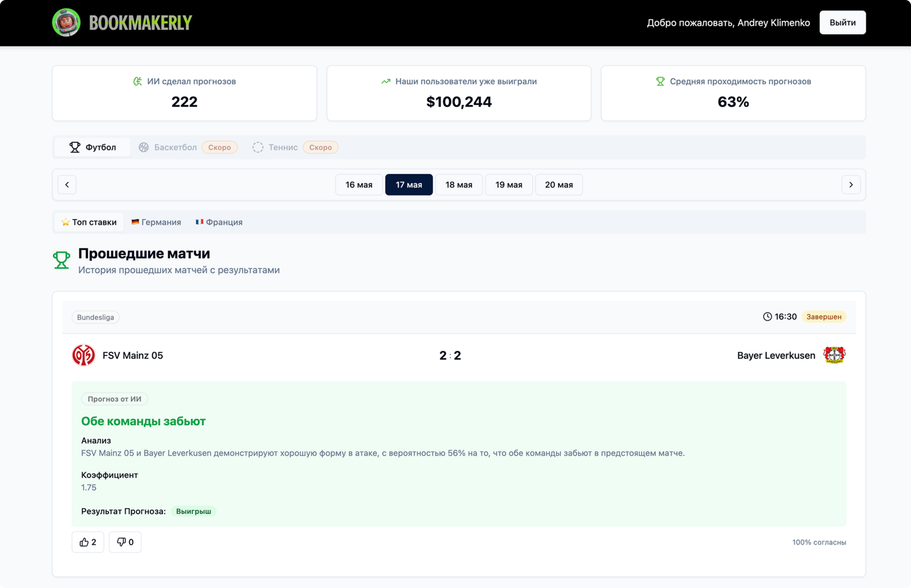Click the Bayer Leverkusen club logo

(x=834, y=355)
